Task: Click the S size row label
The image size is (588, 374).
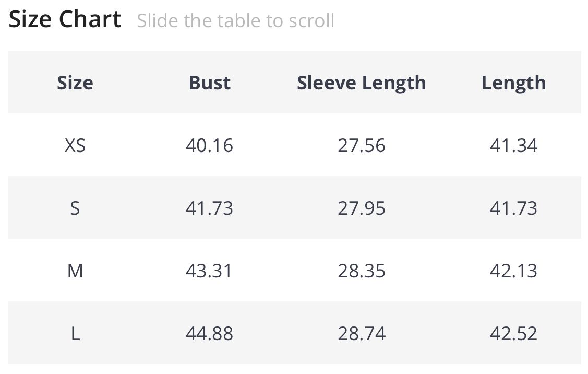Action: point(75,208)
